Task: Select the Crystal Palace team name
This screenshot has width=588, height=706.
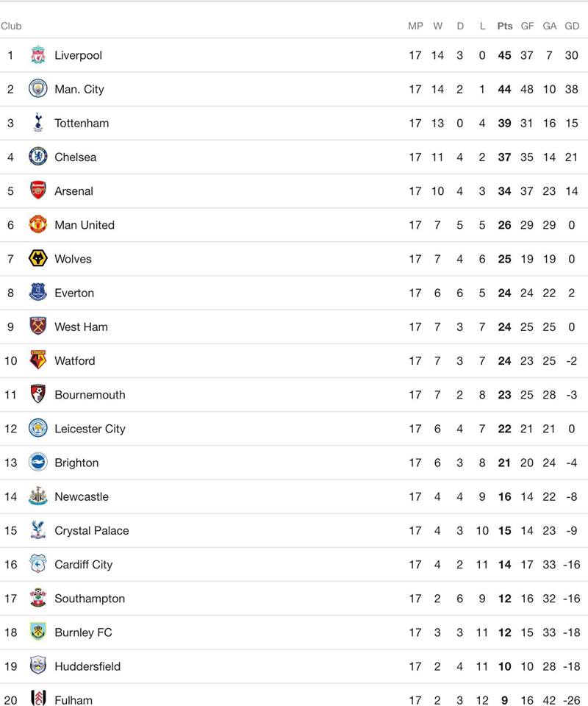Action: pyautogui.click(x=92, y=531)
